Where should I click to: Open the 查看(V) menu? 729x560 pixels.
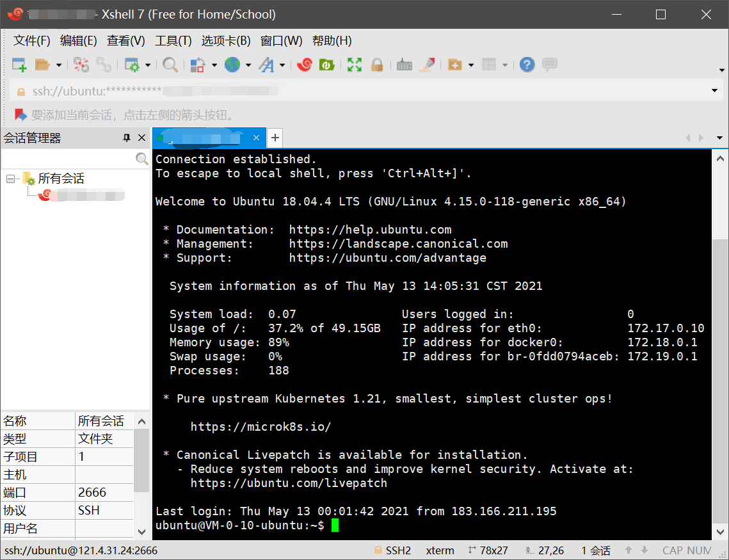tap(126, 41)
